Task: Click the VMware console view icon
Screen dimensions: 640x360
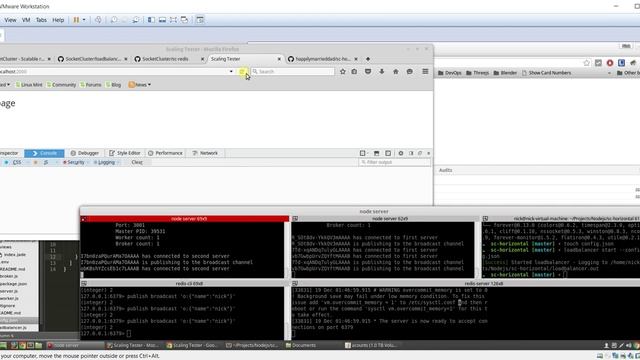Action: tap(200, 20)
